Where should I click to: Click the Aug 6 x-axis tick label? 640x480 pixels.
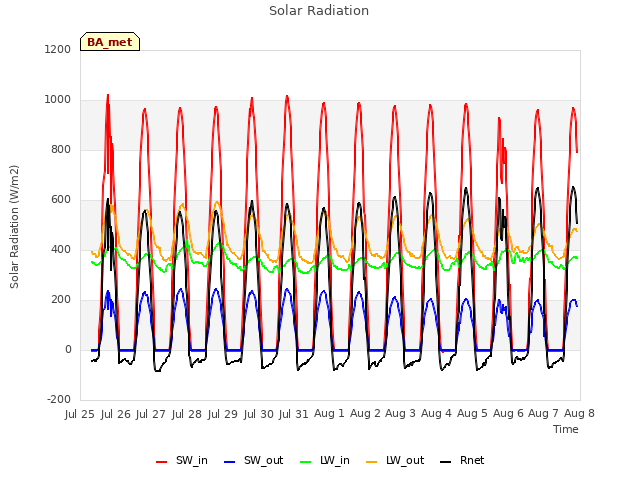[508, 413]
